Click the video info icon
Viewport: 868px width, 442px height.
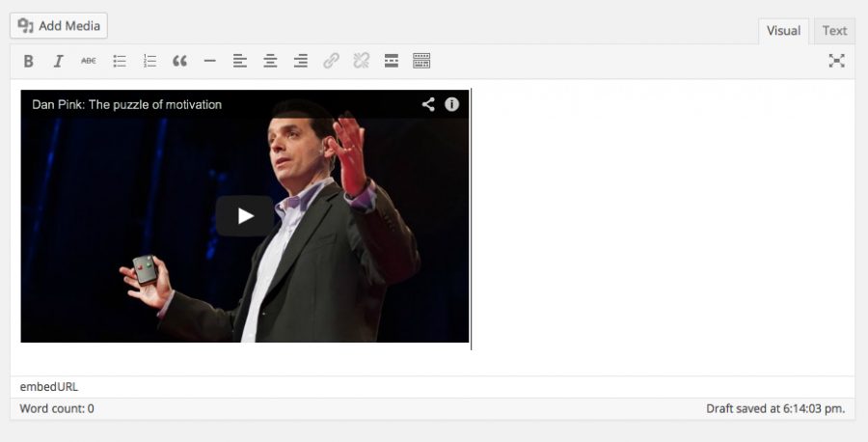[x=451, y=104]
